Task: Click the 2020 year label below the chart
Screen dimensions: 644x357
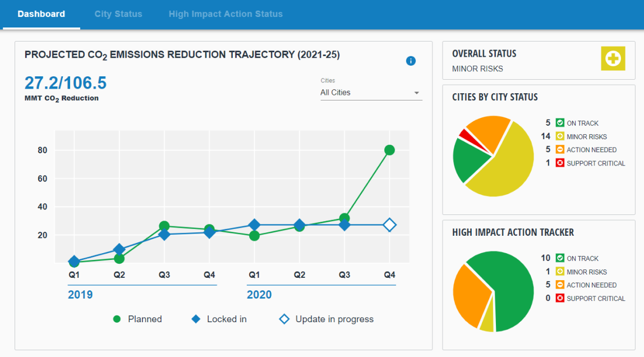Action: [259, 295]
